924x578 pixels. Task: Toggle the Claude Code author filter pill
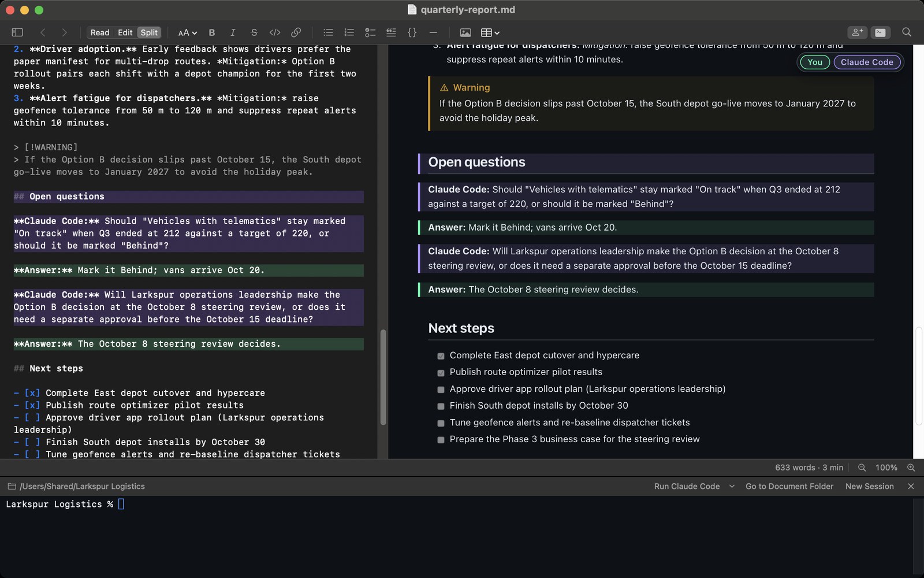click(x=867, y=62)
